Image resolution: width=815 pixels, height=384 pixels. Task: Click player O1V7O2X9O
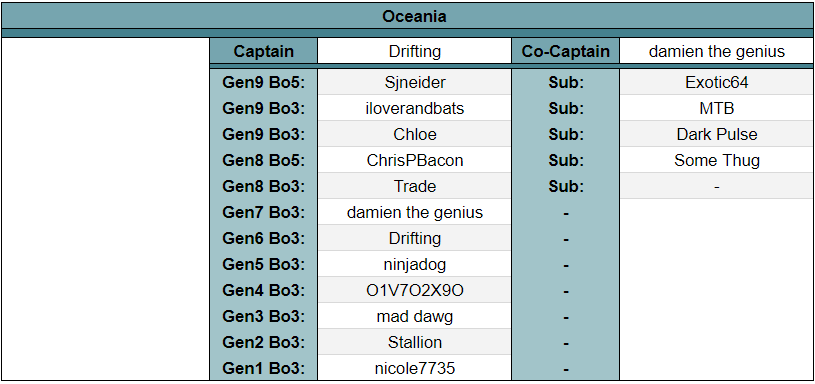[x=415, y=290]
